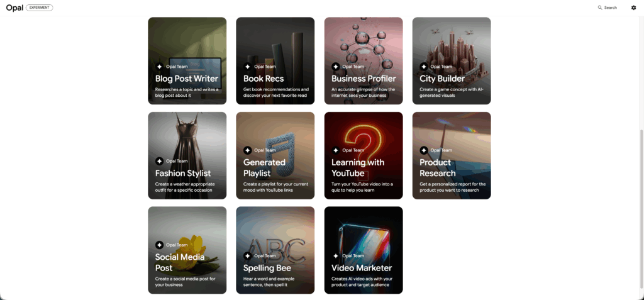The image size is (644, 300).
Task: Launch the Learning with YouTube card
Action: (x=364, y=138)
